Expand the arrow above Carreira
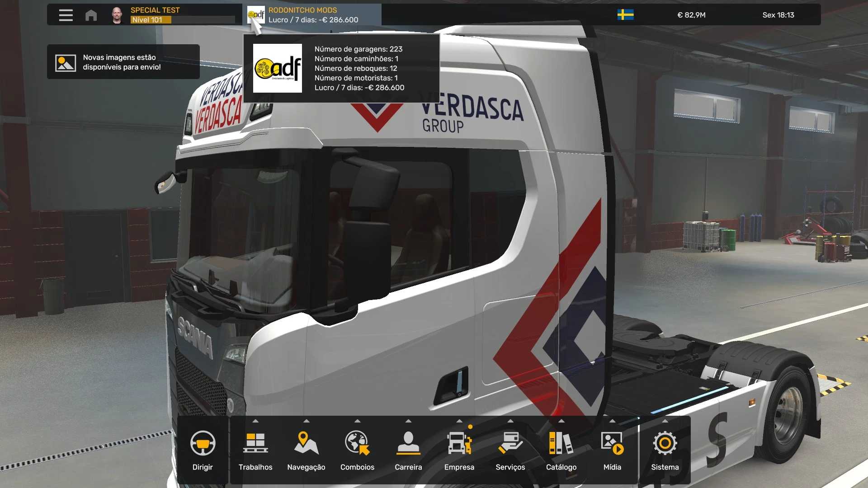The image size is (868, 488). coord(408,421)
